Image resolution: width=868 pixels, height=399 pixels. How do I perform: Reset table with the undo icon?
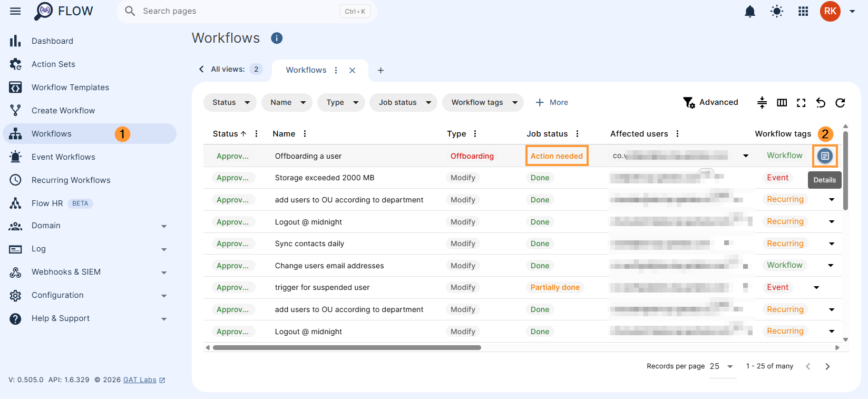pos(821,103)
